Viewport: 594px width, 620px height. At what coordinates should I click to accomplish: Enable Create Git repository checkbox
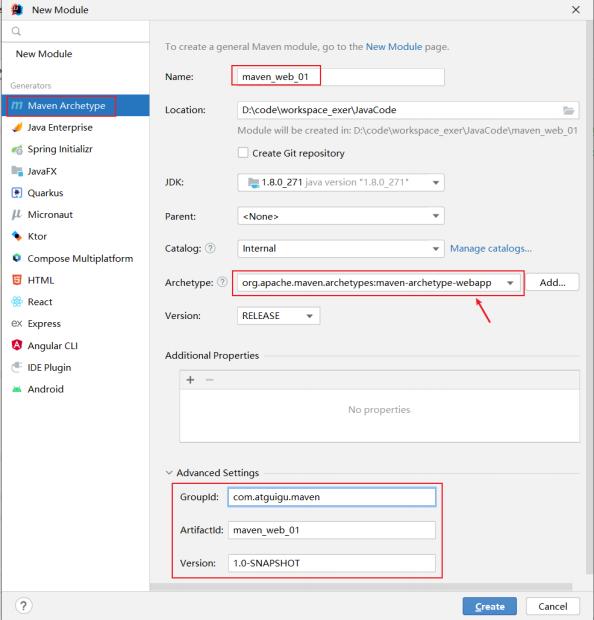[243, 153]
